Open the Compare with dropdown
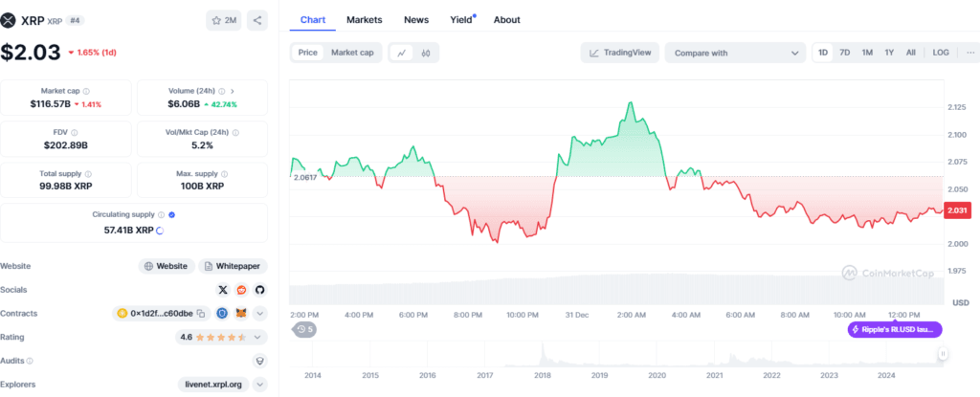This screenshot has width=980, height=397. [735, 54]
